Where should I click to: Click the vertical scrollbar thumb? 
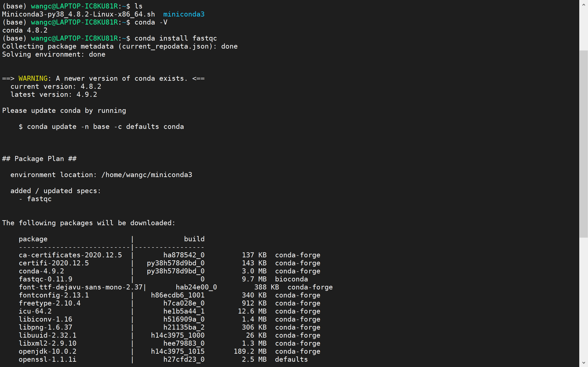pyautogui.click(x=583, y=144)
